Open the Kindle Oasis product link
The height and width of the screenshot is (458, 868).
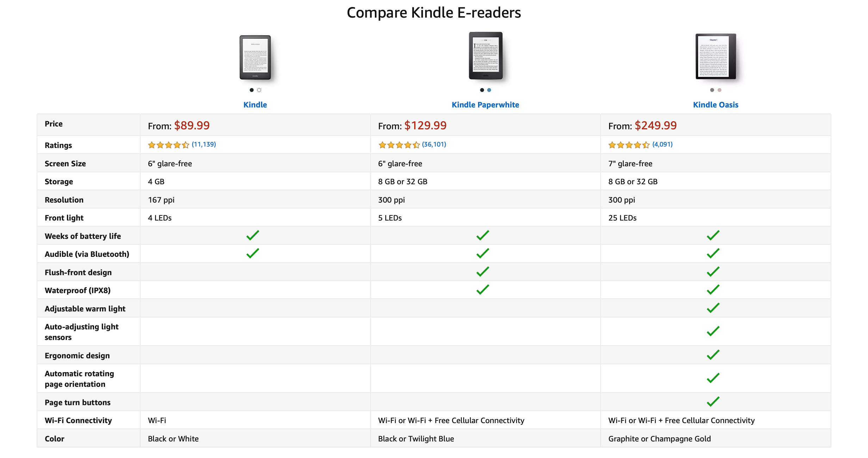coord(715,105)
